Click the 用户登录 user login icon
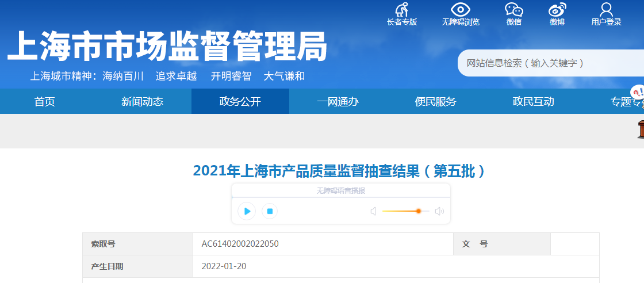 pos(606,9)
